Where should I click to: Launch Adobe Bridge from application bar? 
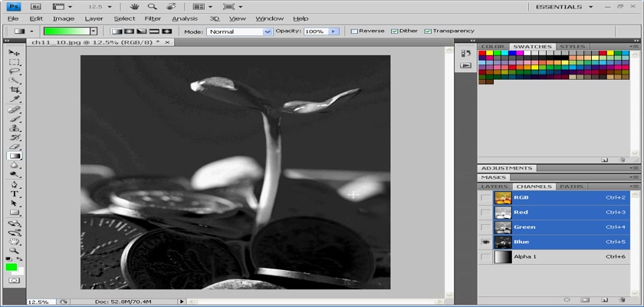36,7
